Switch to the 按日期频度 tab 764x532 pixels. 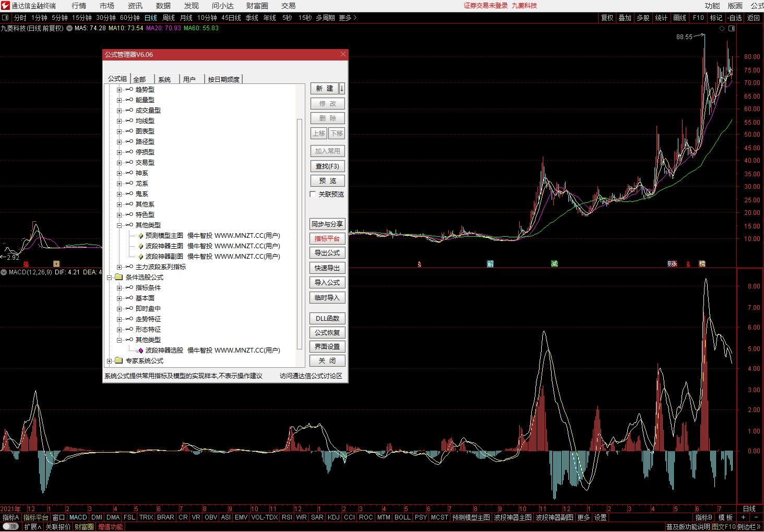click(224, 79)
